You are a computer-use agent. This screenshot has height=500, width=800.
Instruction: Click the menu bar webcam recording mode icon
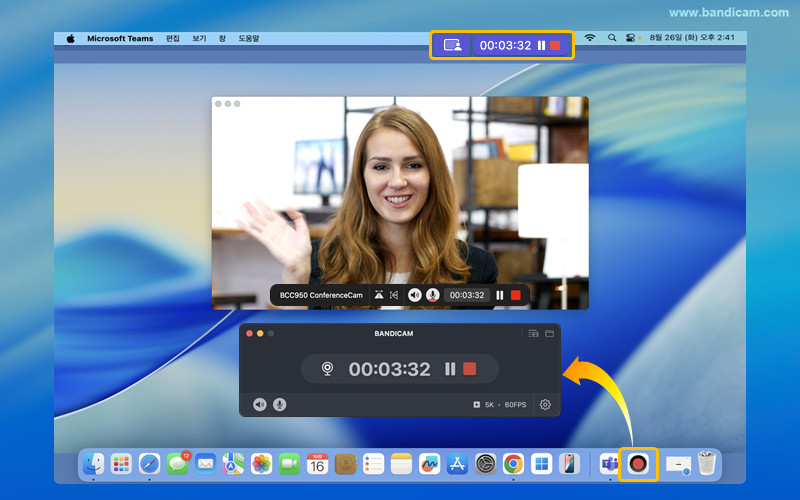click(453, 45)
